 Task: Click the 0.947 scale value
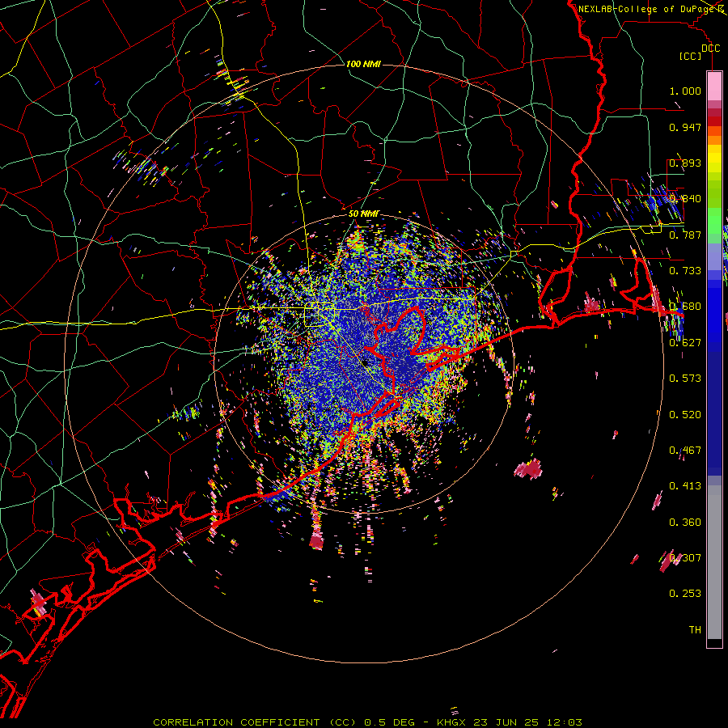685,127
